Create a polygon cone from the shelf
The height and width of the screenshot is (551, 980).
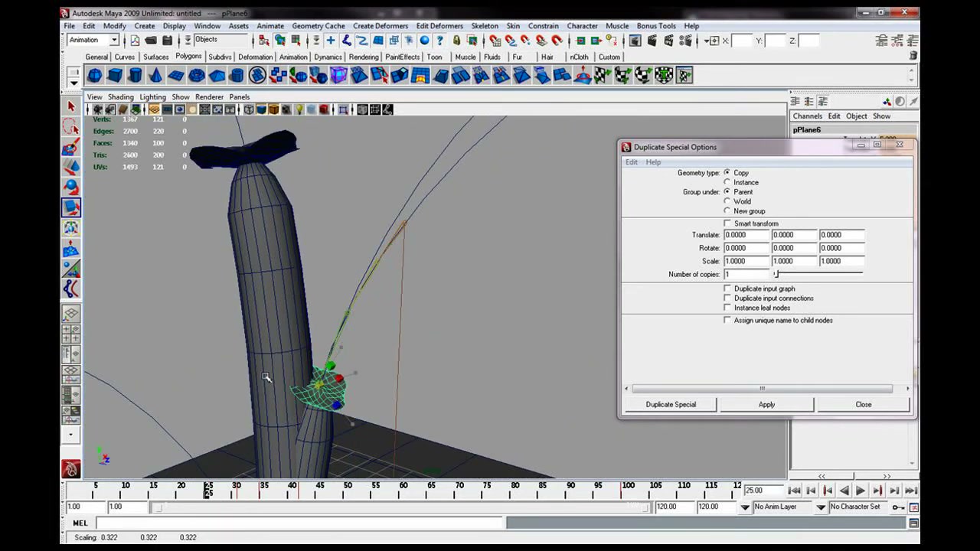155,75
